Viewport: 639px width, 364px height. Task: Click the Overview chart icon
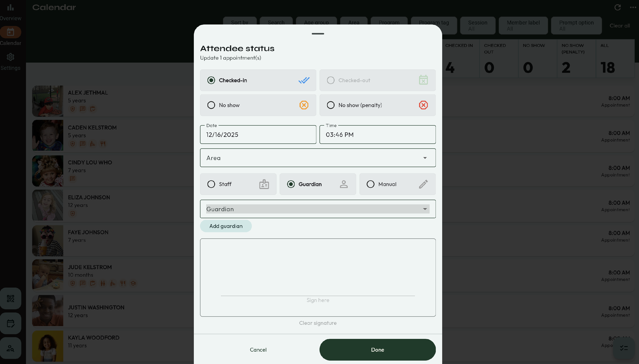tap(10, 7)
